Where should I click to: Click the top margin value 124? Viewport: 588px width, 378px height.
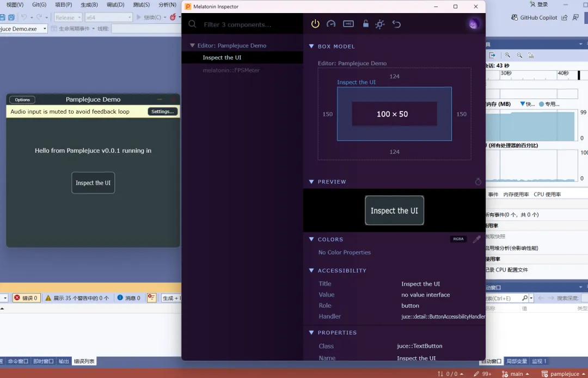pos(394,77)
